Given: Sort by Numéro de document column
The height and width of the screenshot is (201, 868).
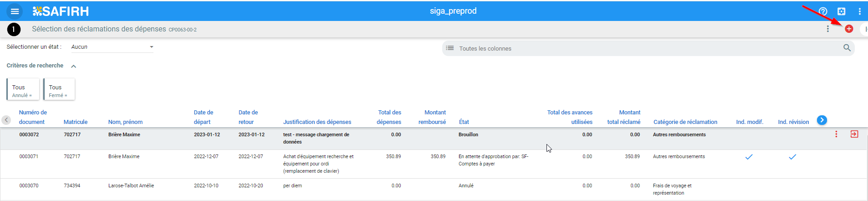Looking at the screenshot, I should pos(33,117).
